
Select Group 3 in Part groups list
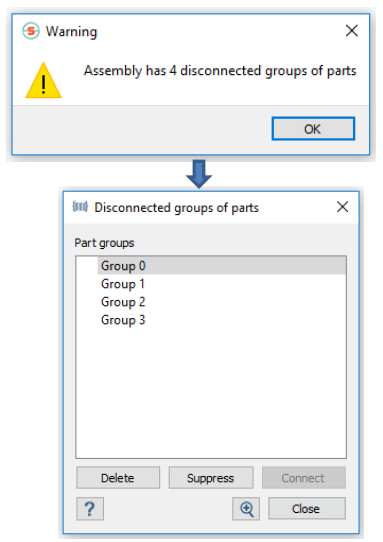click(222, 320)
